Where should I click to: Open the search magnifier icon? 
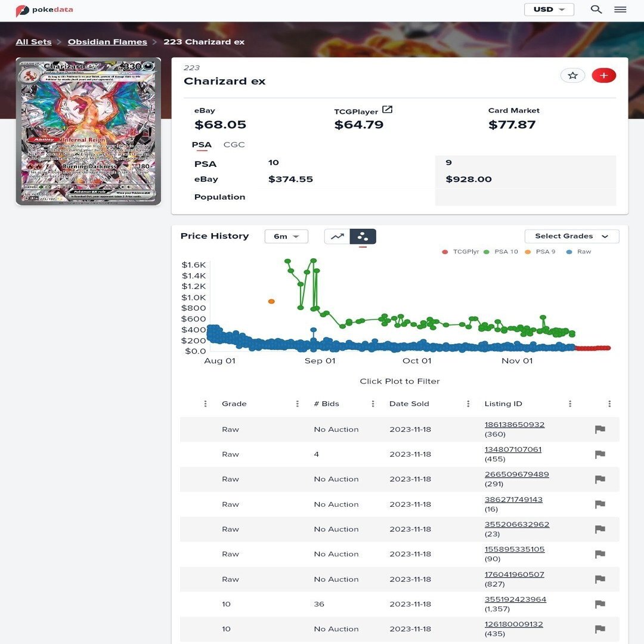pos(596,10)
